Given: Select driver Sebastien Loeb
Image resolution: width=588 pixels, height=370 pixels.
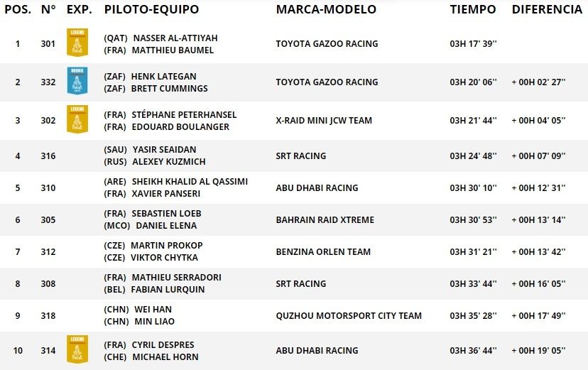Looking at the screenshot, I should click(166, 213).
